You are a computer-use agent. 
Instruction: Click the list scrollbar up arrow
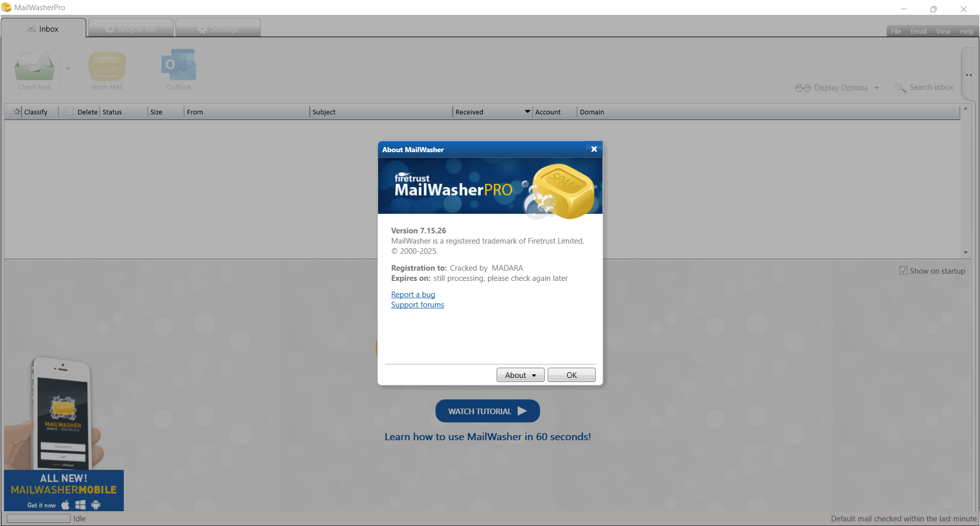pos(965,108)
